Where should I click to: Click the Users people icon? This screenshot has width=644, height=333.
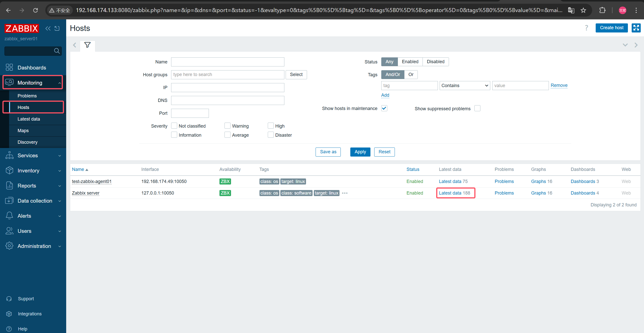coord(9,231)
